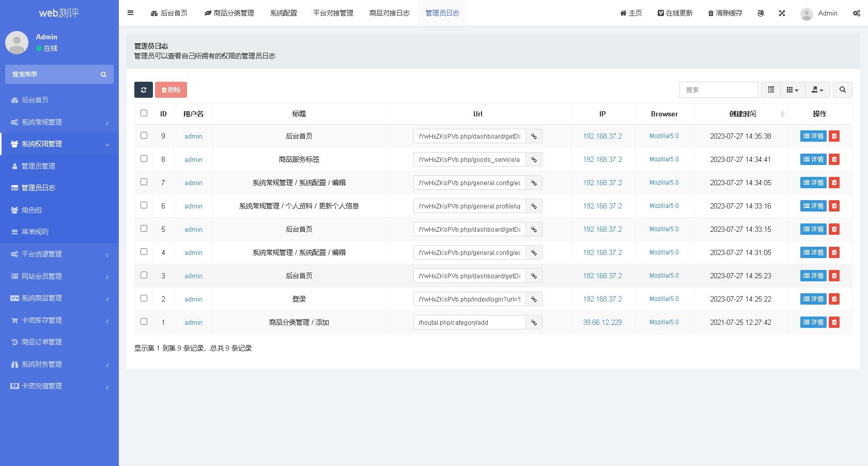Expand 卡密库存管理 sidebar menu
868x466 pixels.
[x=59, y=320]
